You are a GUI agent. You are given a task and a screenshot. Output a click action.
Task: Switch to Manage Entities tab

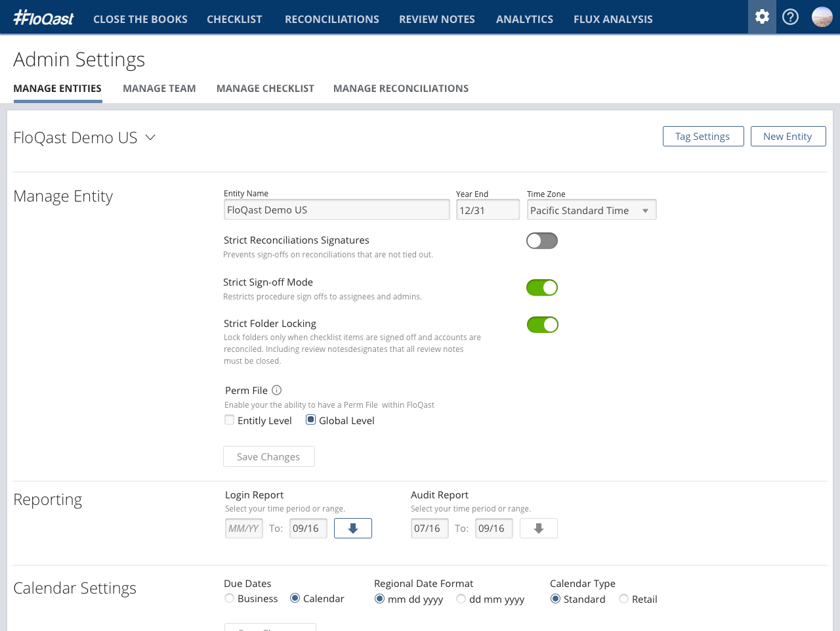(x=57, y=89)
